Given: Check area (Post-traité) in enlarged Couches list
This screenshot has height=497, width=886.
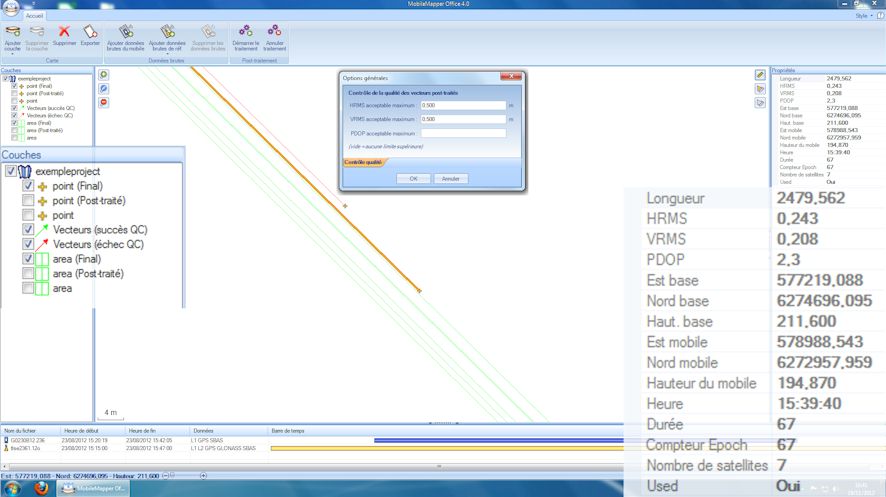Looking at the screenshot, I should pyautogui.click(x=28, y=273).
